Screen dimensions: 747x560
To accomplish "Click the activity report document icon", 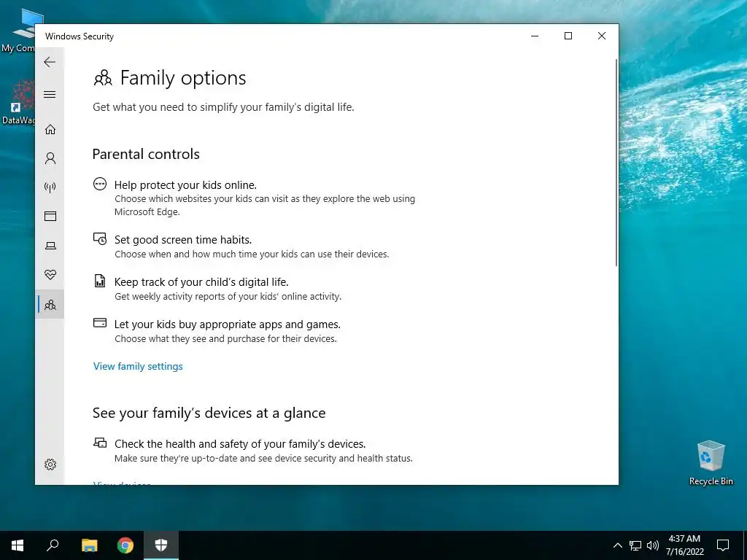I will pos(99,281).
